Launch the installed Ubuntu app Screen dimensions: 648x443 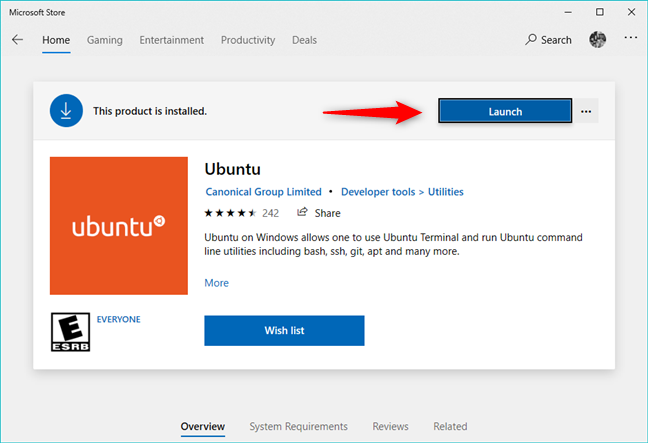tap(505, 111)
